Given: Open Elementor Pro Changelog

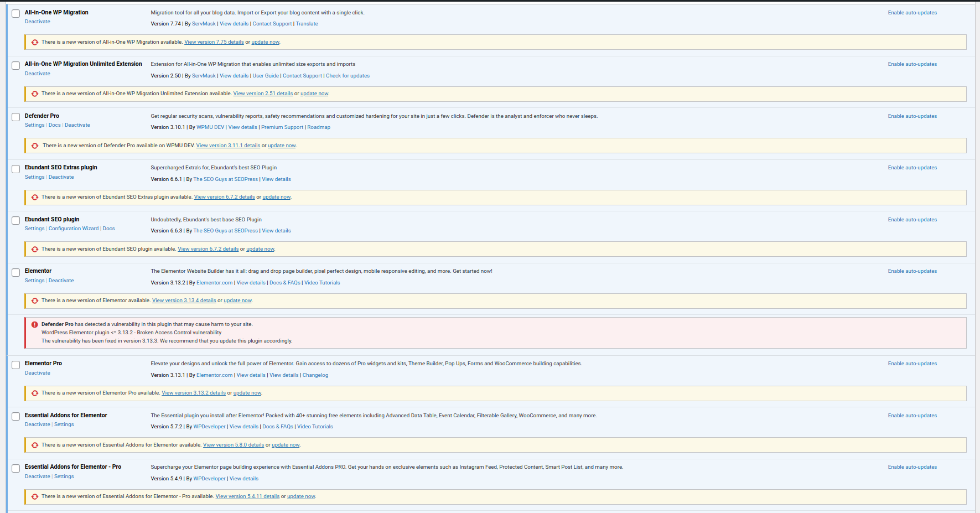Looking at the screenshot, I should (x=315, y=375).
